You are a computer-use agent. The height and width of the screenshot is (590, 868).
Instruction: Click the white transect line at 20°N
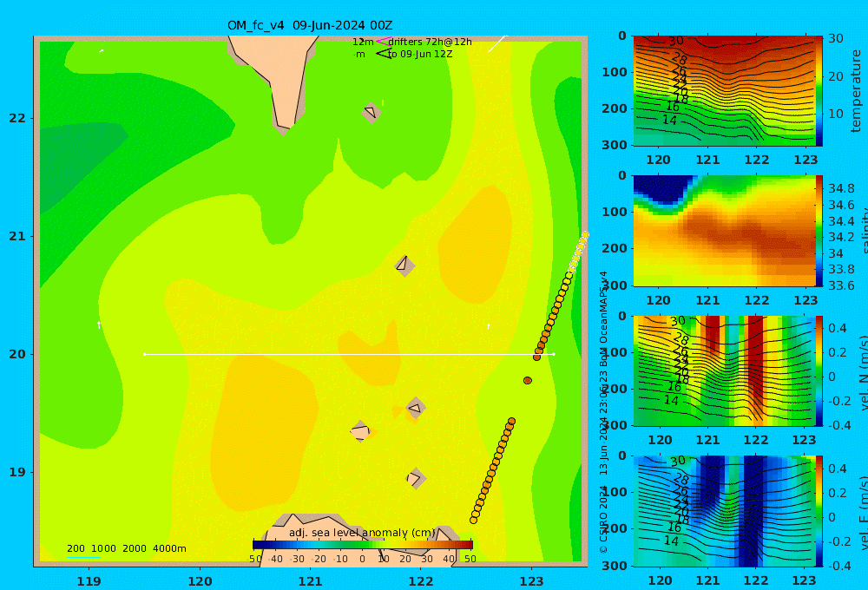[349, 354]
